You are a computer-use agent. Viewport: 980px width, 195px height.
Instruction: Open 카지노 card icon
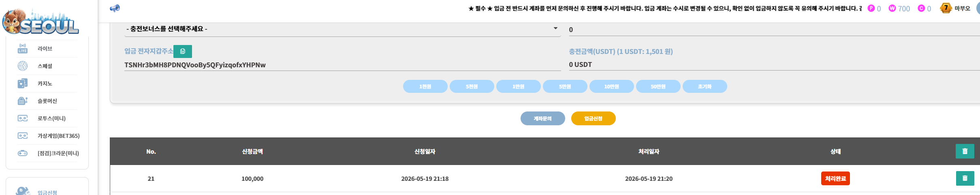tap(23, 84)
